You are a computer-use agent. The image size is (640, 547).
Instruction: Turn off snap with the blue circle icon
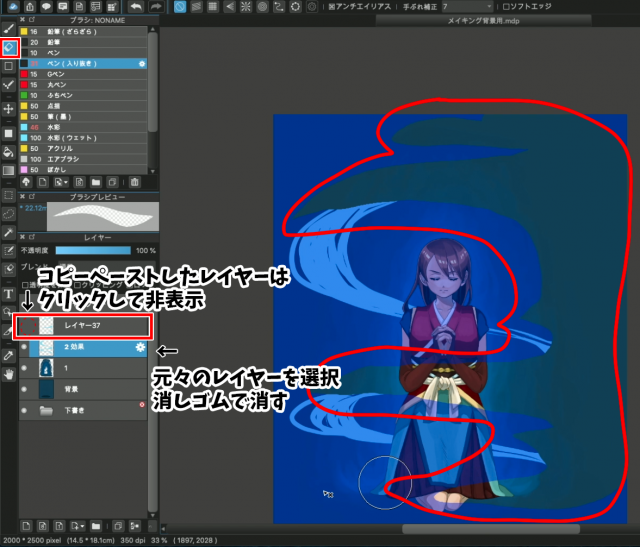180,7
